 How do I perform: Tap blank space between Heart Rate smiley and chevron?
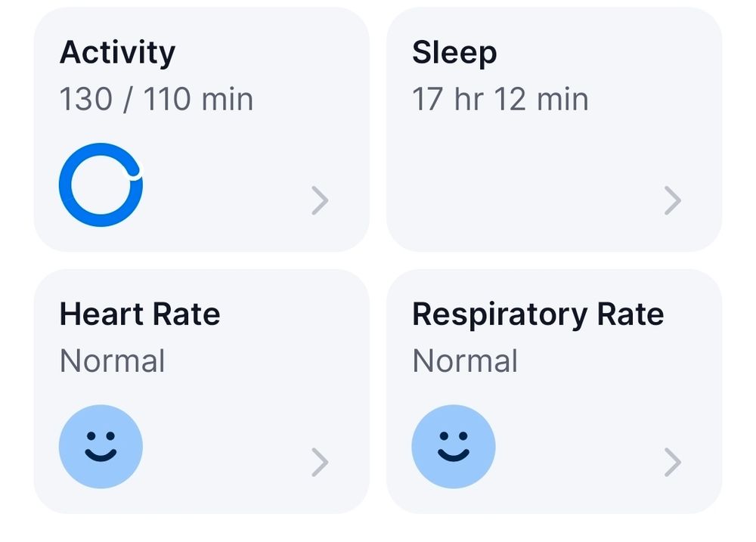pyautogui.click(x=227, y=450)
